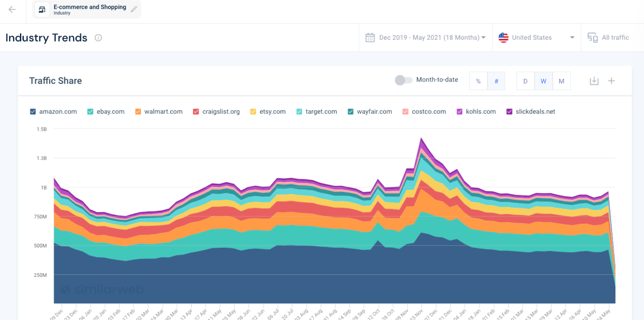This screenshot has width=644, height=320.
Task: Uncheck the walmart.com checkbox
Action: tap(138, 112)
